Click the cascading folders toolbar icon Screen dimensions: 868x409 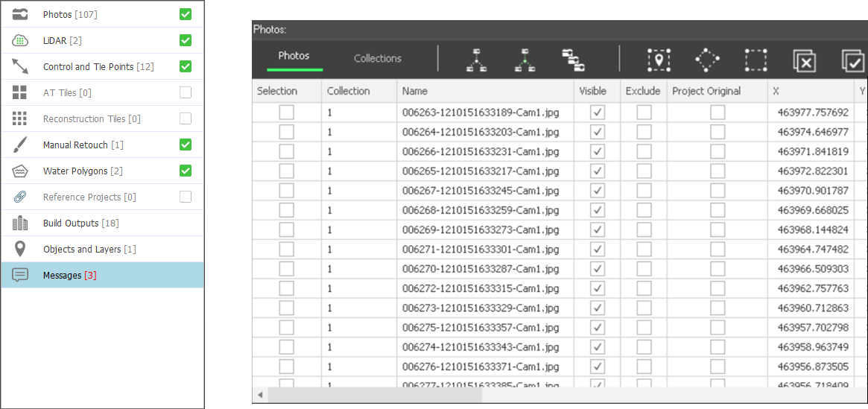[x=573, y=60]
